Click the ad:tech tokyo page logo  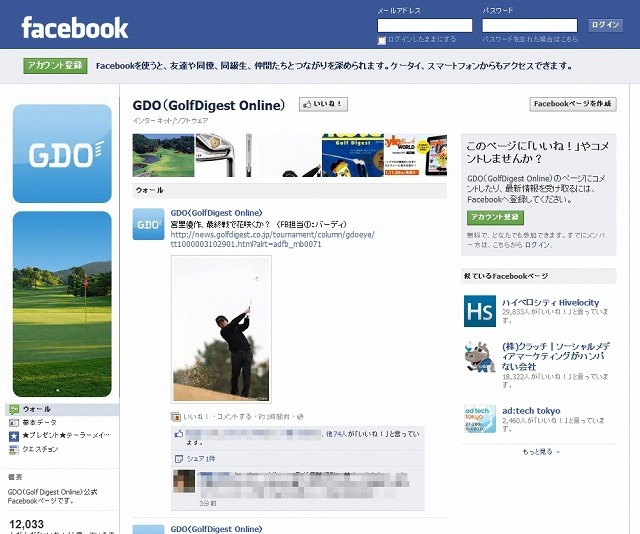(480, 419)
